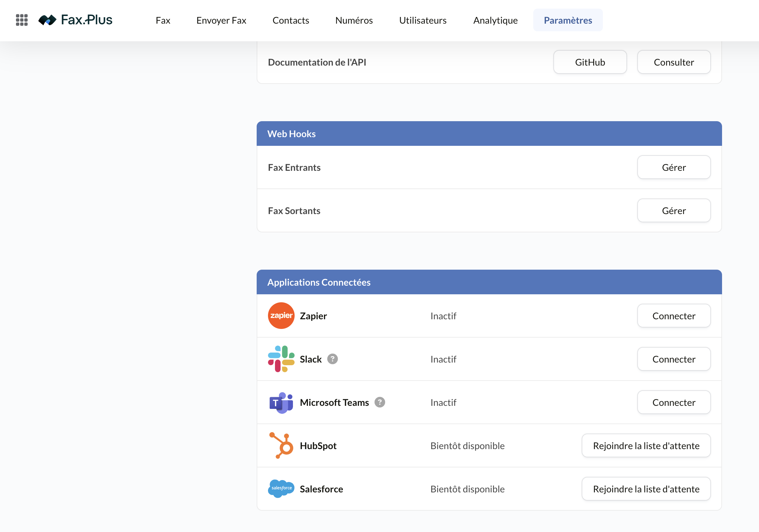759x532 pixels.
Task: Click the Microsoft Teams logo icon
Action: click(281, 402)
